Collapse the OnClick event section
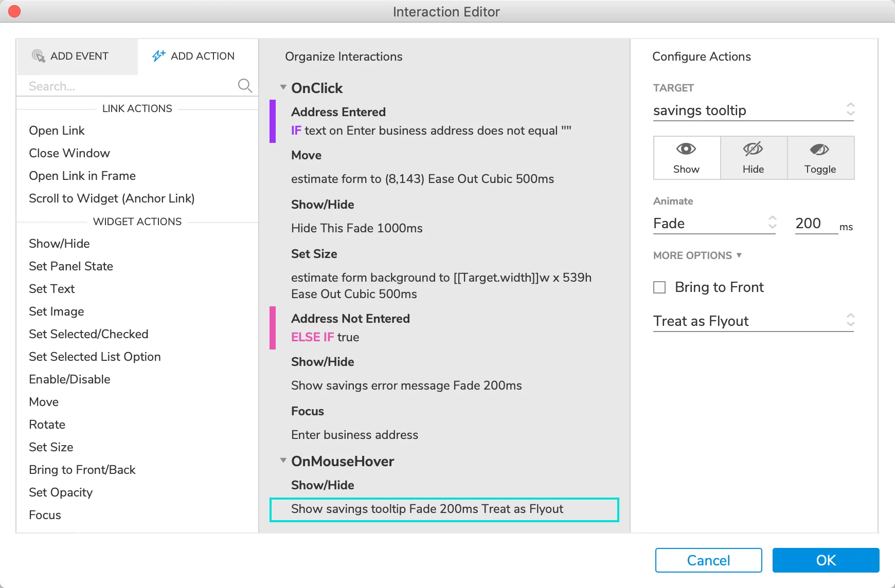 [x=283, y=87]
